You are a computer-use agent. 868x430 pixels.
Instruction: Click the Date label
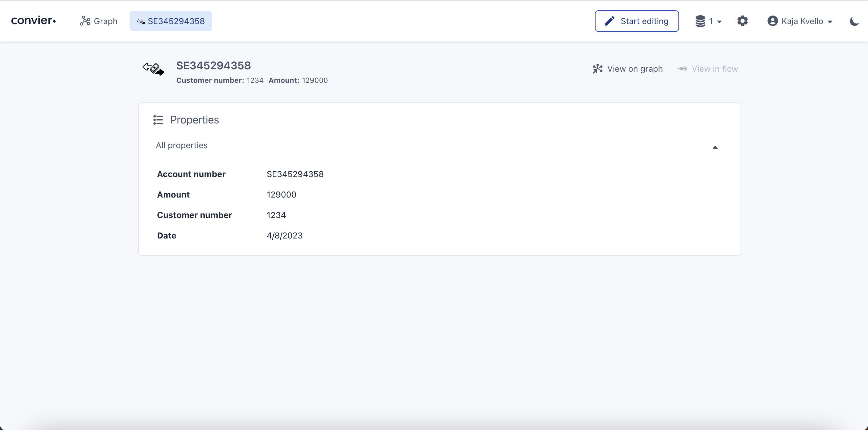(x=166, y=235)
